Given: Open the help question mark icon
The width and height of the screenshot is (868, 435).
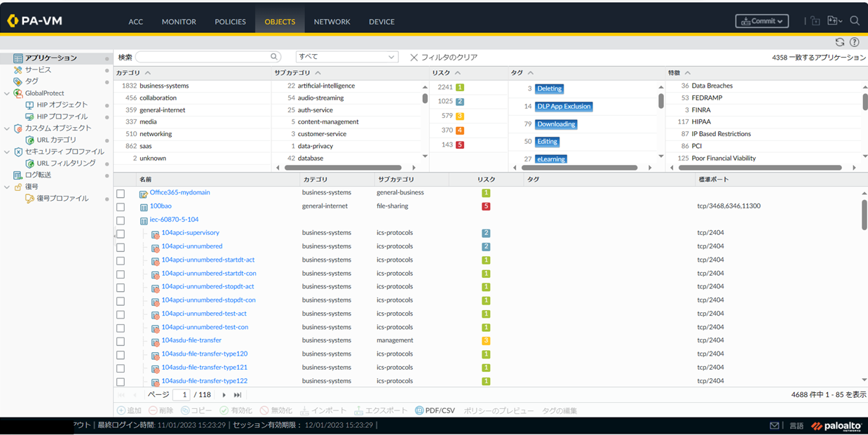Looking at the screenshot, I should coord(854,42).
